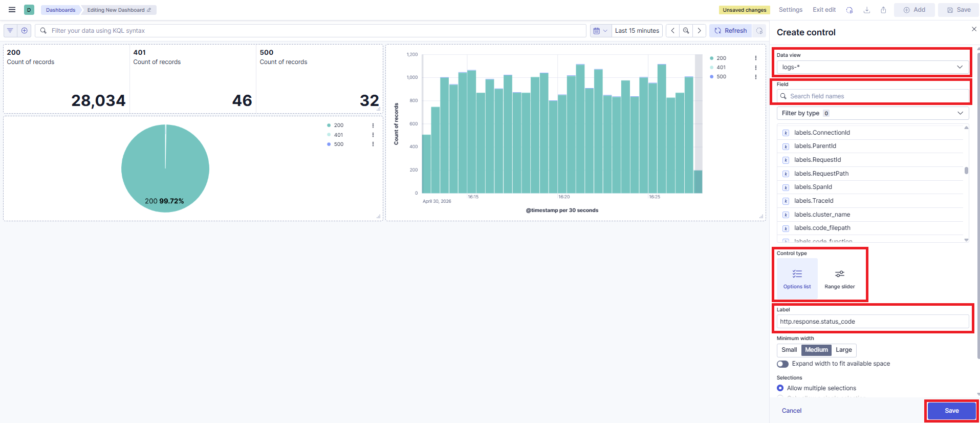980x423 pixels.
Task: Open the space selector avatar D
Action: pyautogui.click(x=29, y=10)
